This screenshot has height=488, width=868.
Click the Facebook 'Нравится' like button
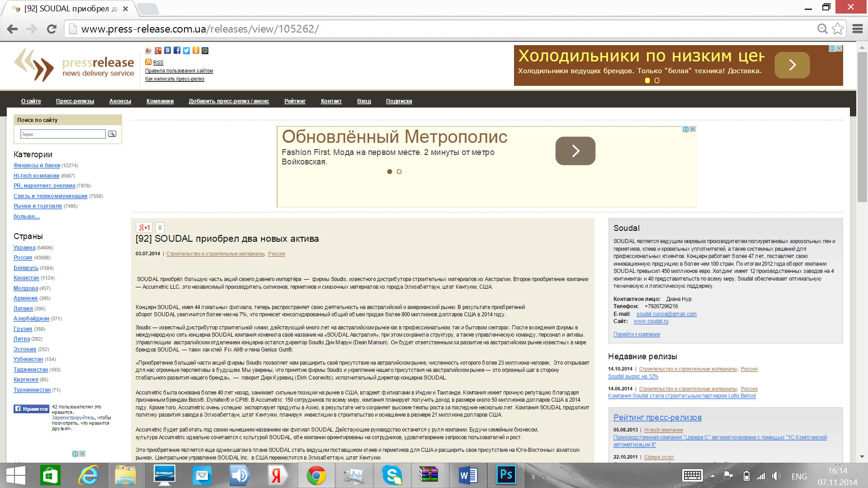[31, 409]
